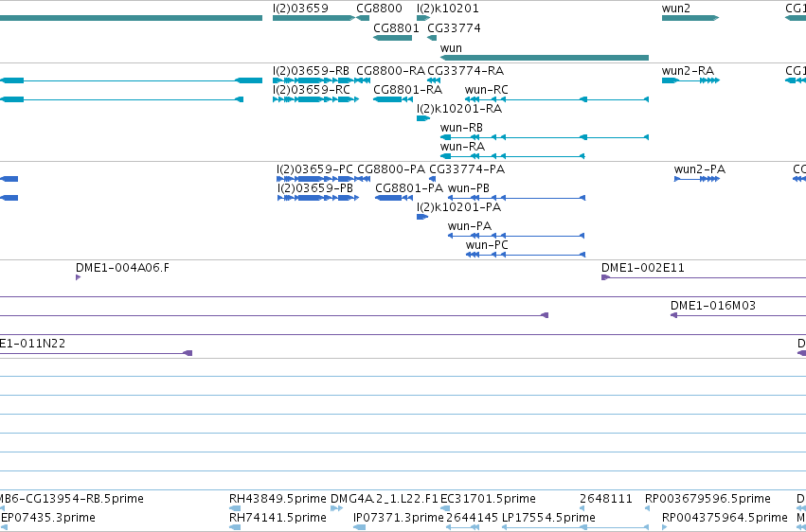Click the l(2)03659-RB transcript label
Screen dimensions: 806x532
pyautogui.click(x=311, y=71)
